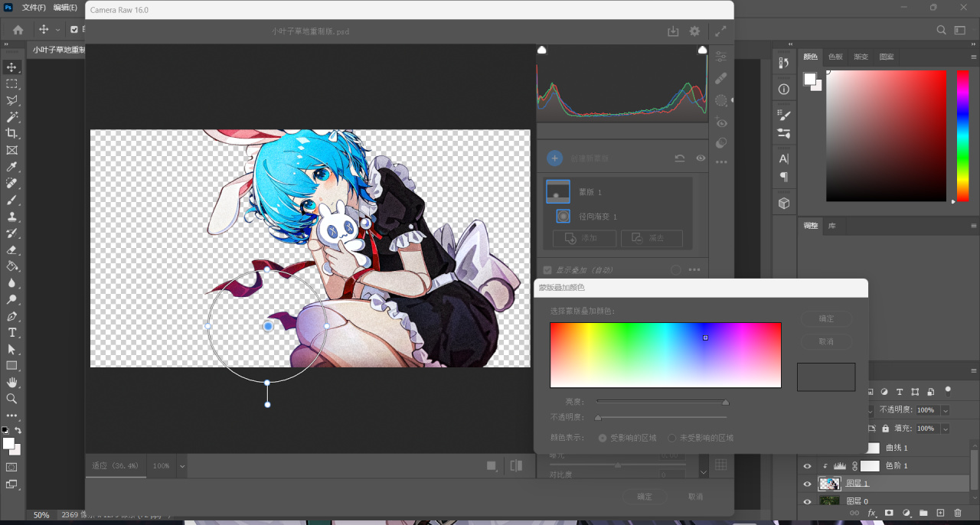Open the layer 填充 dropdown arrow
Image resolution: width=980 pixels, height=525 pixels.
click(x=945, y=429)
